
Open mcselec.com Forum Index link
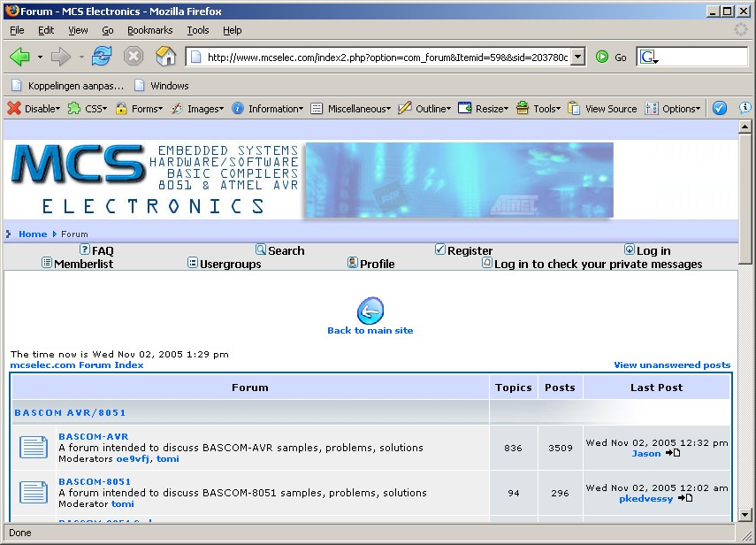pos(77,365)
